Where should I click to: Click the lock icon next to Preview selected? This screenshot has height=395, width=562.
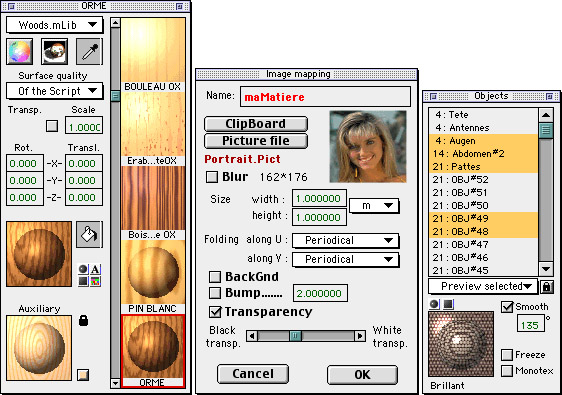tap(547, 286)
